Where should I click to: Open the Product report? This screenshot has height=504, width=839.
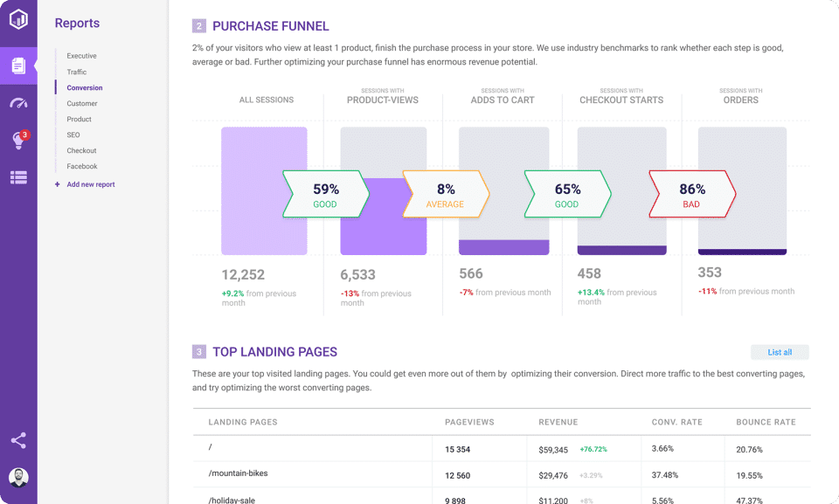[x=80, y=120]
